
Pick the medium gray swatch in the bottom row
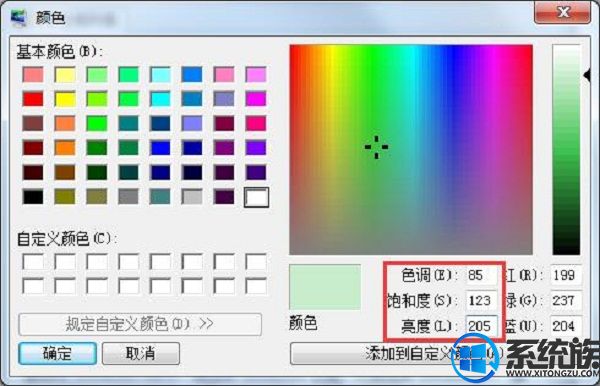tap(129, 197)
